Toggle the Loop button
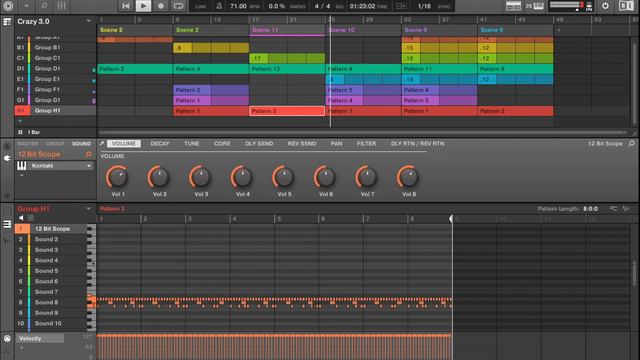The width and height of the screenshot is (640, 360). click(x=178, y=6)
